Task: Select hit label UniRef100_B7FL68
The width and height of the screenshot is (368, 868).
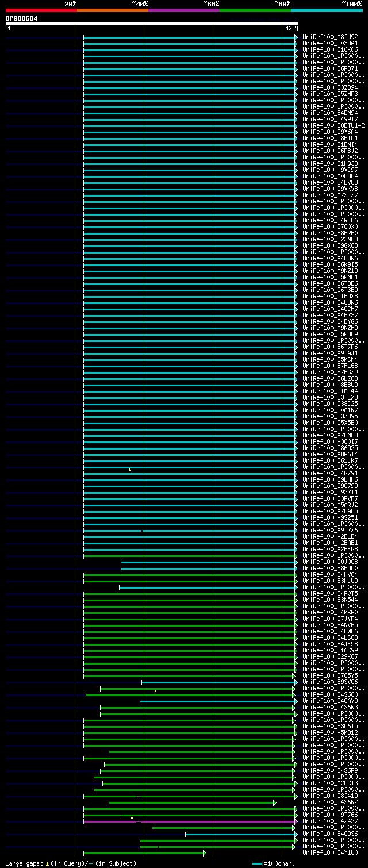Action: (x=330, y=366)
